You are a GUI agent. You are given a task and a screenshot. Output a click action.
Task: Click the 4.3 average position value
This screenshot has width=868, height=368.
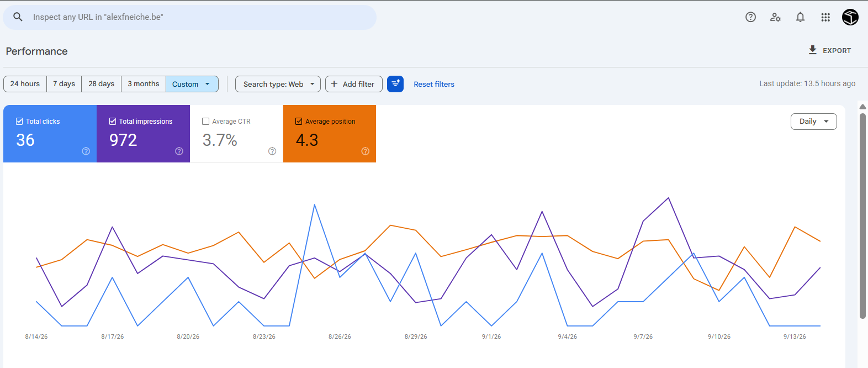[x=307, y=140]
